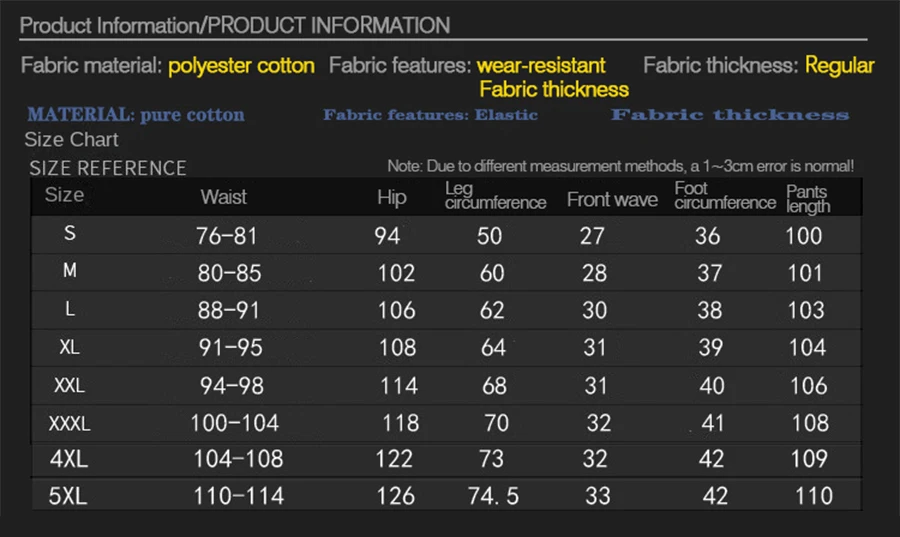Click waist value 76-81 for size S
The image size is (900, 537).
click(x=227, y=236)
